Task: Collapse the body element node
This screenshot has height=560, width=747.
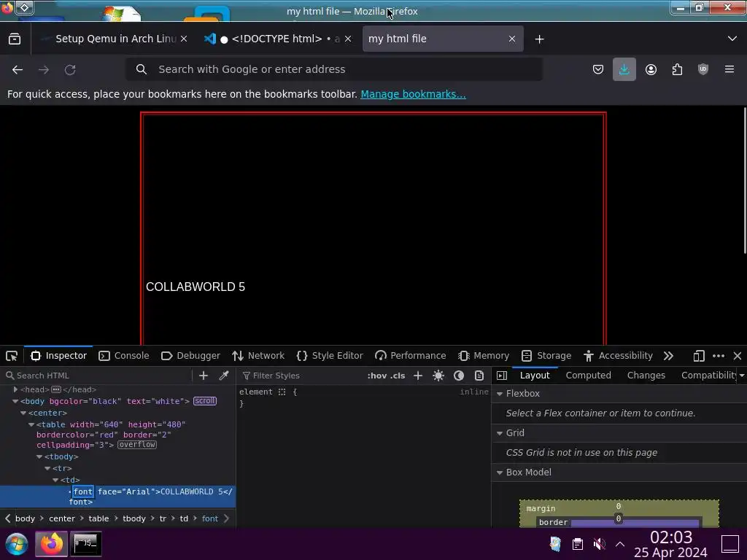Action: tap(15, 402)
